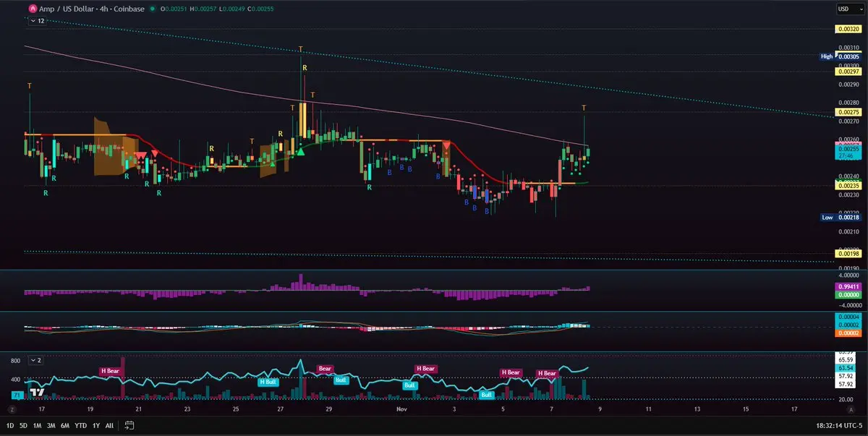
Task: Click the TradingView logo watermark
Action: coord(38,393)
